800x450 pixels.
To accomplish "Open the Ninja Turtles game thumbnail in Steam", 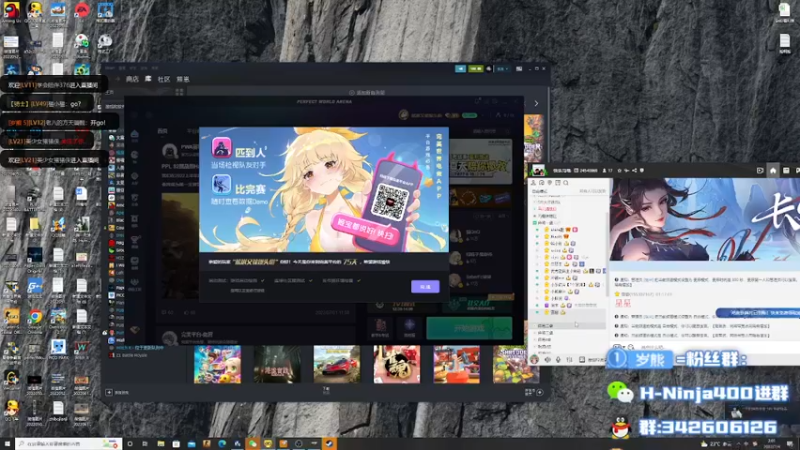I will point(516,364).
